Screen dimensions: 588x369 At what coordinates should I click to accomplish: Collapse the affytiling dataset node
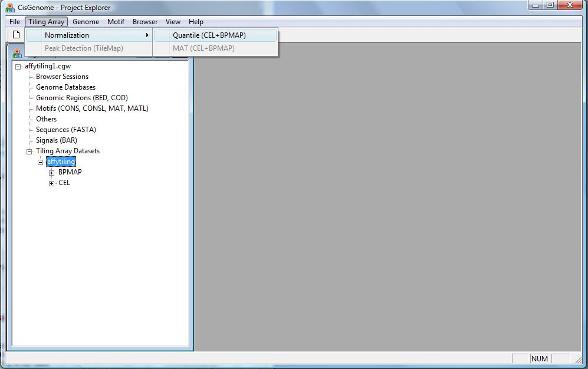point(40,162)
